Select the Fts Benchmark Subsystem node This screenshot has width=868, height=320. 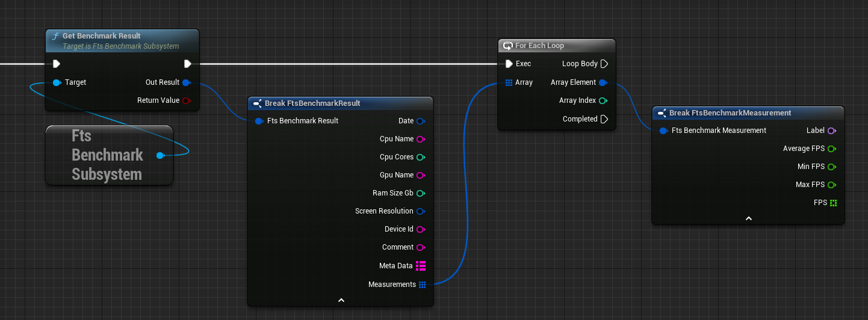point(107,155)
